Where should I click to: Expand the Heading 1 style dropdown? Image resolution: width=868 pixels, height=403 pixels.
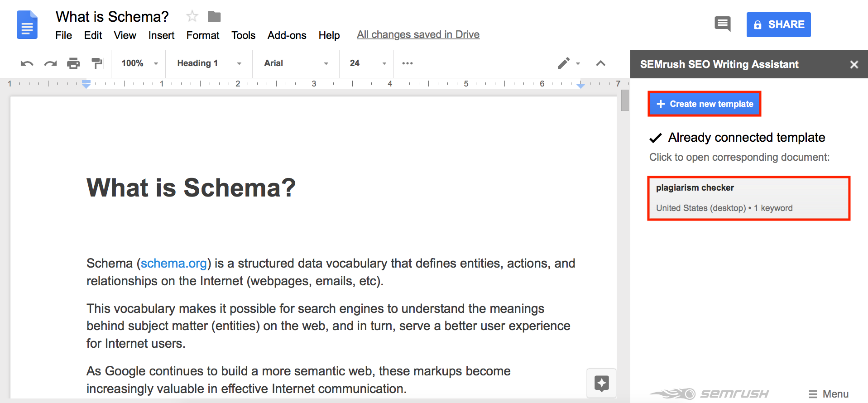pyautogui.click(x=209, y=63)
